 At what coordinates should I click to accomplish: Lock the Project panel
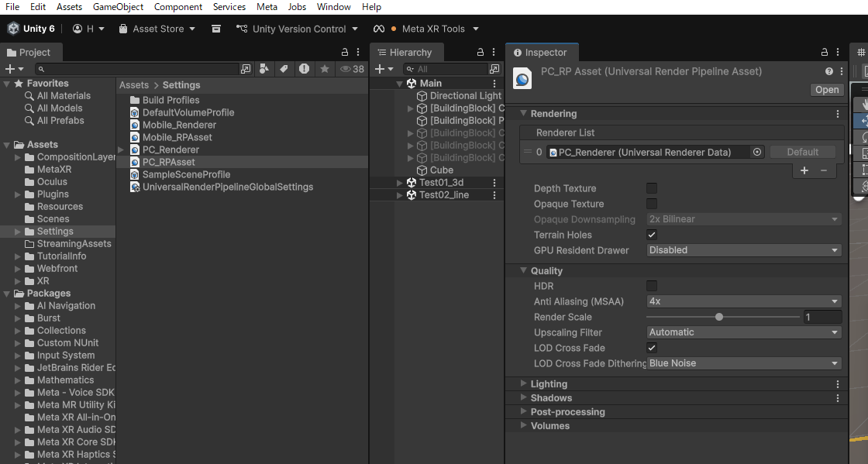tap(344, 52)
